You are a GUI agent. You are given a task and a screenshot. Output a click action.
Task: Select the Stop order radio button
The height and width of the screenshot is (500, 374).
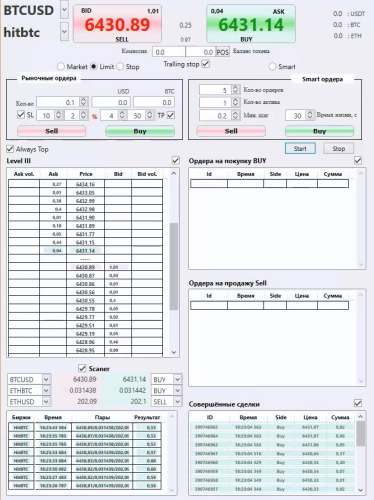(x=120, y=67)
